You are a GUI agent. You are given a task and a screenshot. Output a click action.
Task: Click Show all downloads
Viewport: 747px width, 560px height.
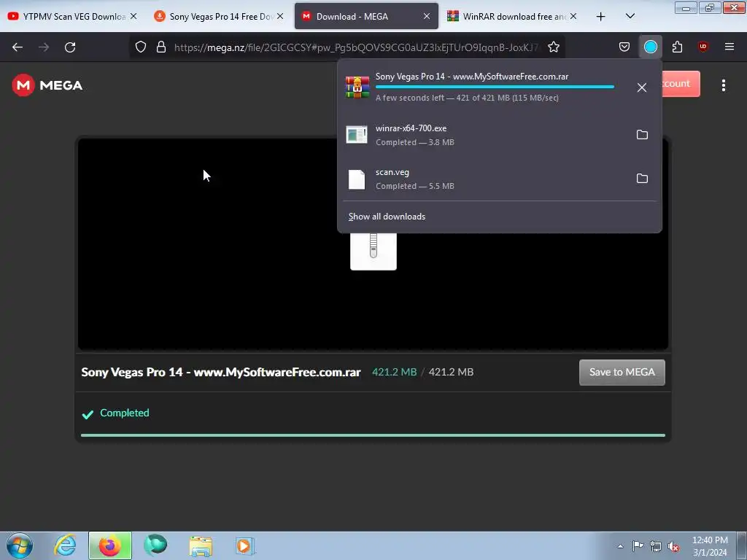pyautogui.click(x=387, y=217)
